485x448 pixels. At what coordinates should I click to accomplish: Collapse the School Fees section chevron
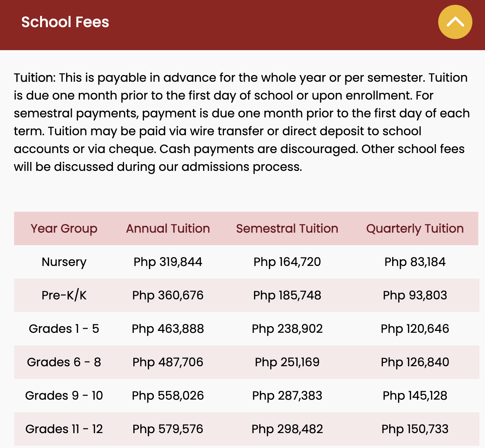click(x=455, y=22)
